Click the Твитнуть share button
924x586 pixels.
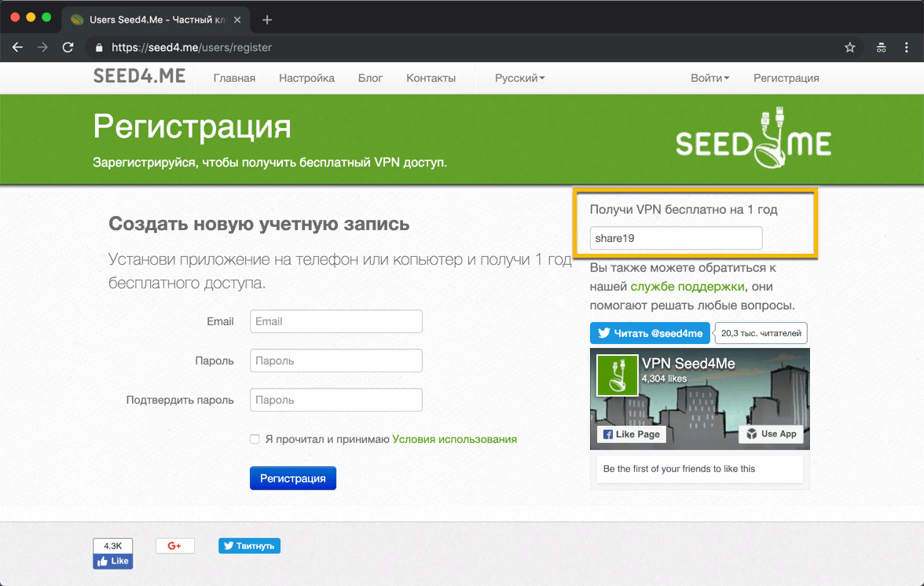point(249,546)
